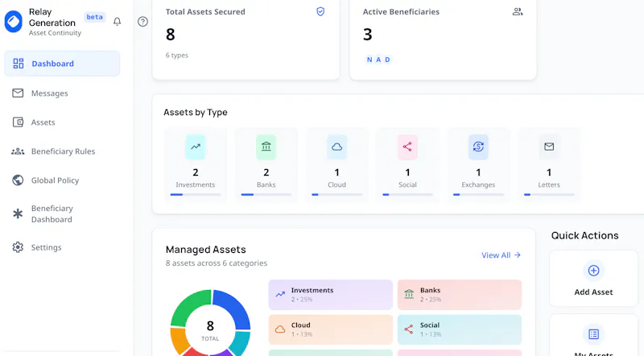Click the Beneficiary Rules people icon
Viewport: 644px width, 356px height.
(x=18, y=151)
